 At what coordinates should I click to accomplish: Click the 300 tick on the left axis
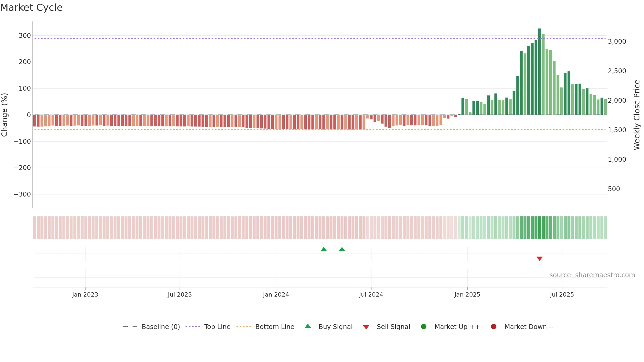coord(25,36)
